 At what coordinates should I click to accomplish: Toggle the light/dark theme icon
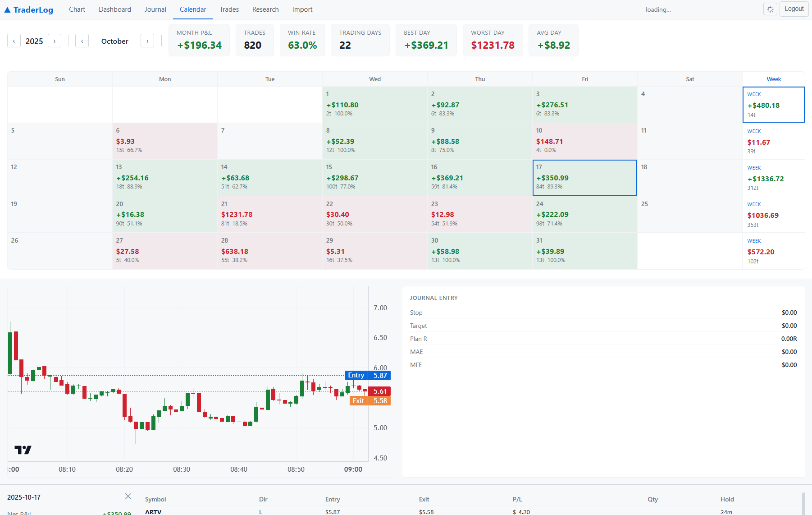pos(770,9)
